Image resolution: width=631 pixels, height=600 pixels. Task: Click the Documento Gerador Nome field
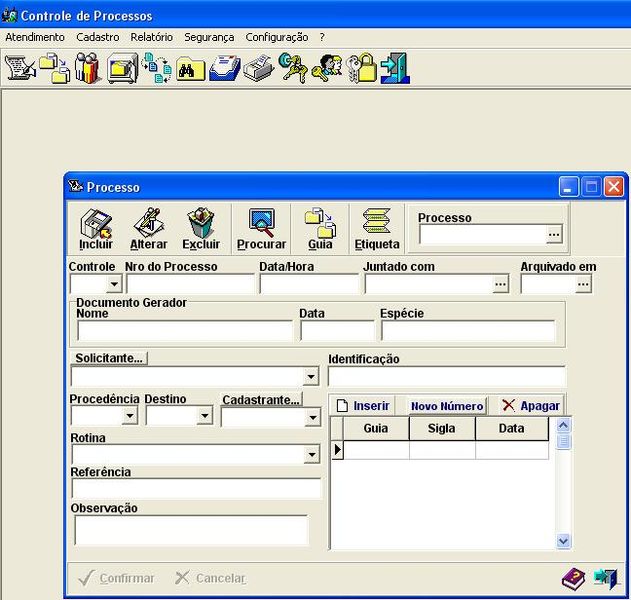(185, 332)
